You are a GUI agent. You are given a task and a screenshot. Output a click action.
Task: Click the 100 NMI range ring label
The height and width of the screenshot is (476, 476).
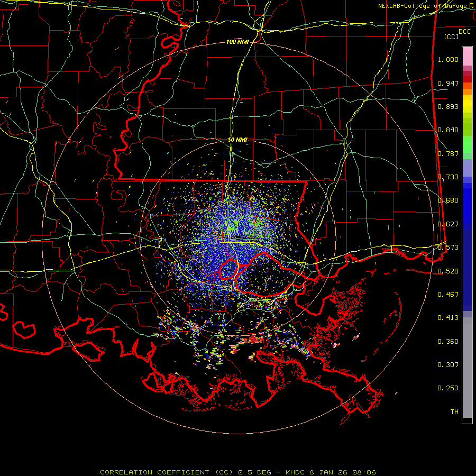click(x=237, y=42)
